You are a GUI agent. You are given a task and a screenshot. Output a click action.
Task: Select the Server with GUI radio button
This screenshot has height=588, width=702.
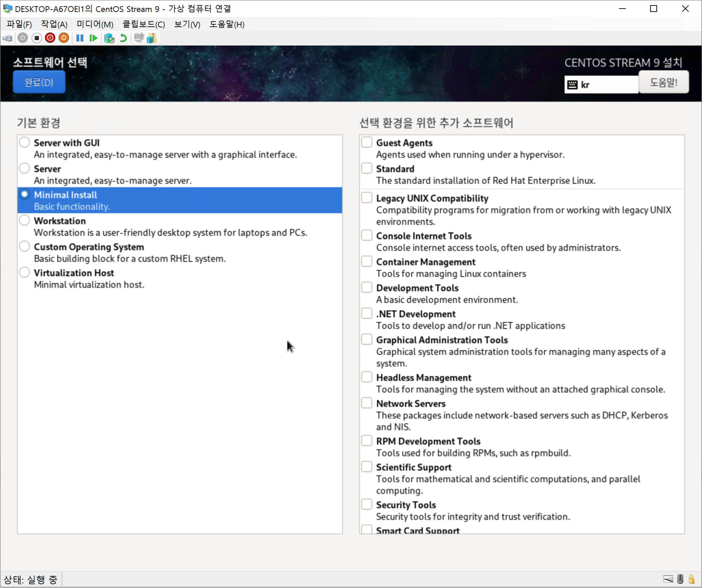(x=25, y=142)
